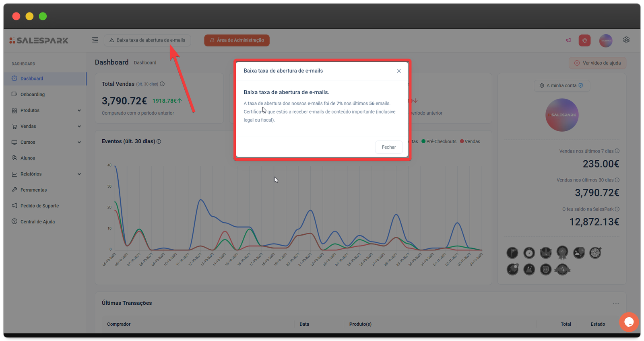This screenshot has height=341, width=644.
Task: Click the Área de Administração button
Action: coord(237,40)
